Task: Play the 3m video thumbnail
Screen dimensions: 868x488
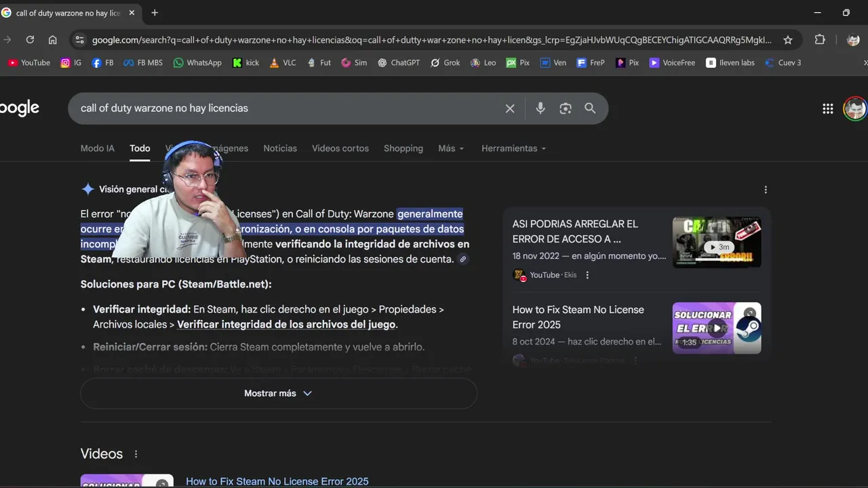Action: [x=717, y=242]
